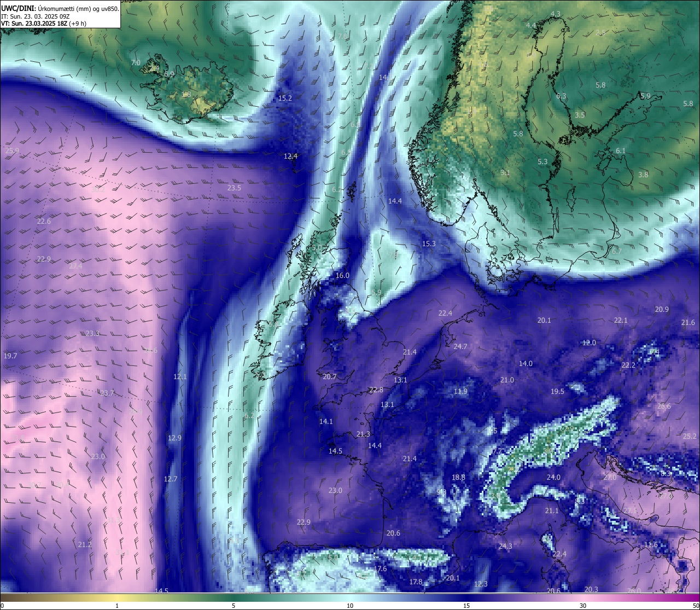
Task: Select the 15.2 value east of Iceland
Action: click(285, 98)
